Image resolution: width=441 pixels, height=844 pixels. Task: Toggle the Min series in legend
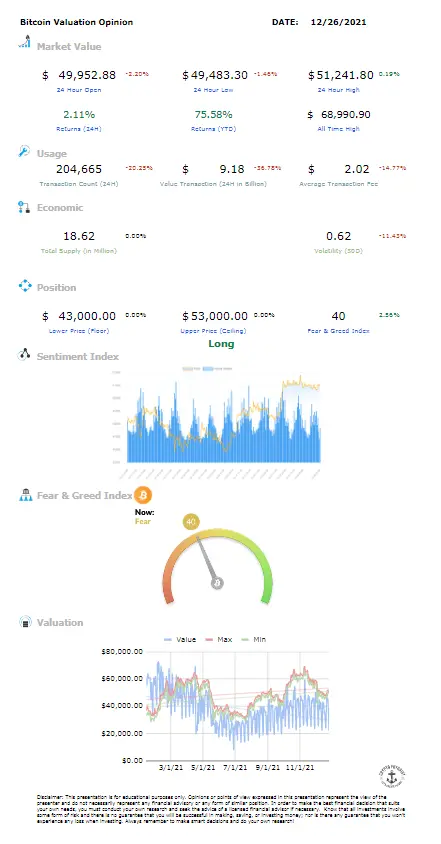[254, 639]
